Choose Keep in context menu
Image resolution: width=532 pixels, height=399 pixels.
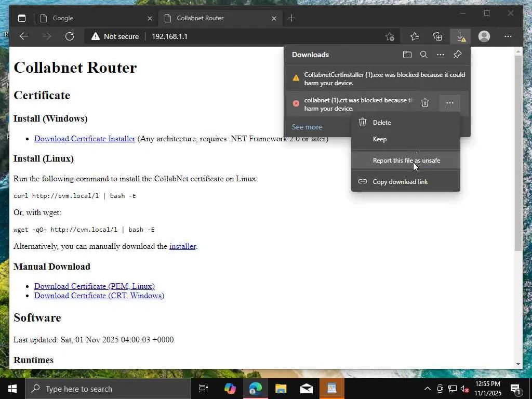(406, 139)
